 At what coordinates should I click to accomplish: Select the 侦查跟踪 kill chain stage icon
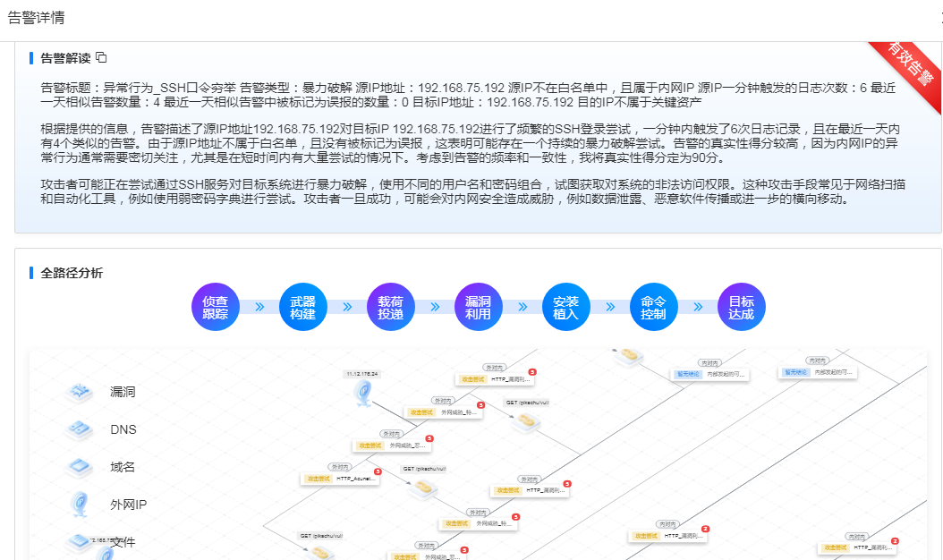click(215, 307)
